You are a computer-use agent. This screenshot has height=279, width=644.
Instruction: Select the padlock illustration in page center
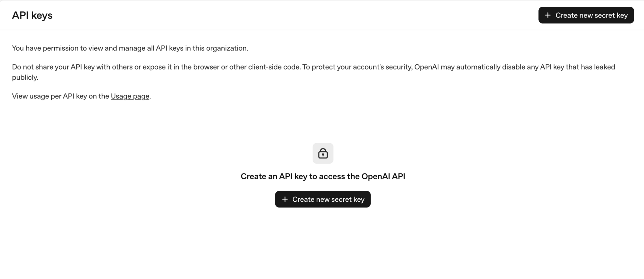pyautogui.click(x=323, y=153)
